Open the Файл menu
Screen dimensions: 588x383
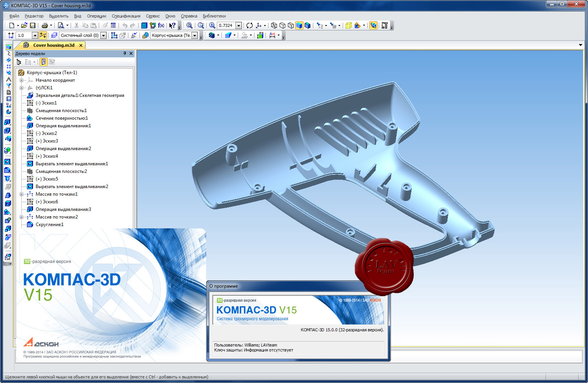point(14,16)
